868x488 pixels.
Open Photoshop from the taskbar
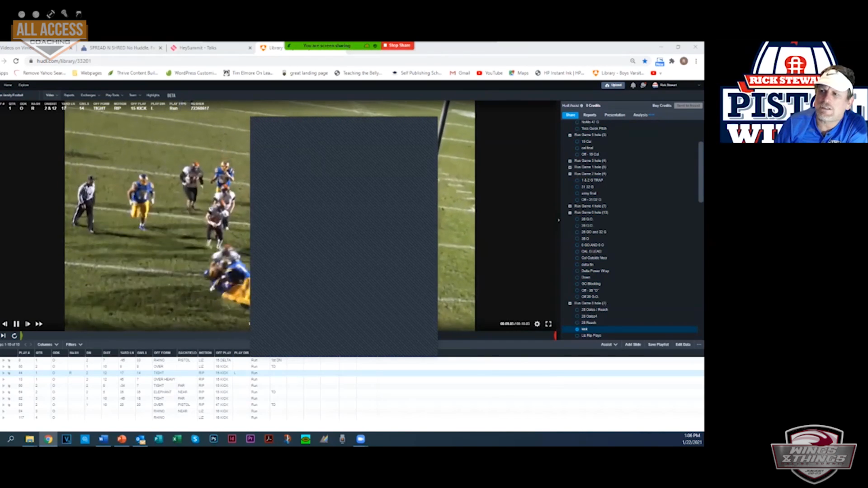[x=213, y=439]
